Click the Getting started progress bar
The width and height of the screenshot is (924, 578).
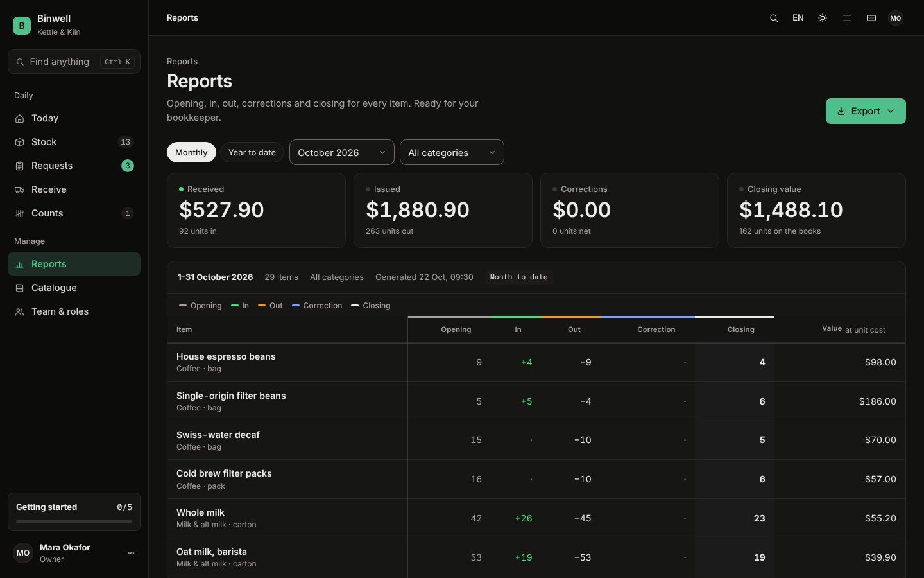pyautogui.click(x=74, y=521)
